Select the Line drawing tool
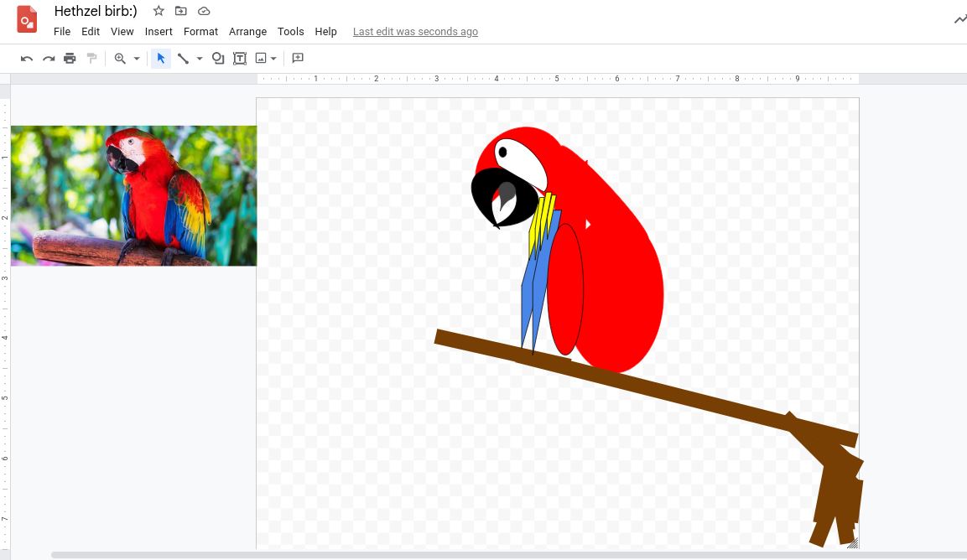The width and height of the screenshot is (967, 560). tap(183, 59)
